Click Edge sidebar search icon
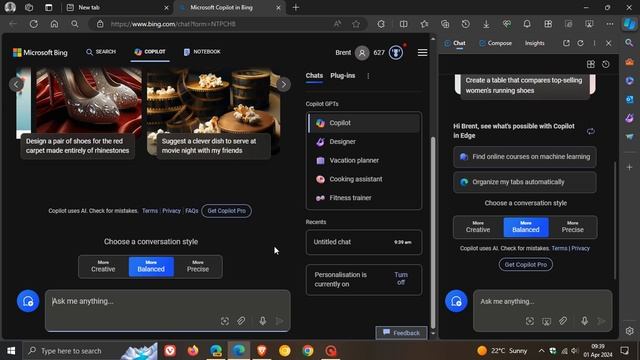The width and height of the screenshot is (640, 360). pyautogui.click(x=629, y=43)
